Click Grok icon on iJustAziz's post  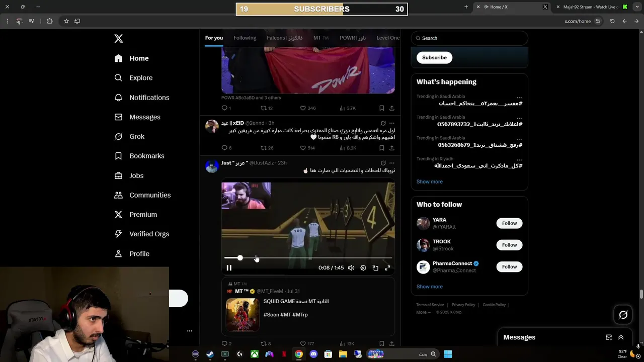[383, 163]
